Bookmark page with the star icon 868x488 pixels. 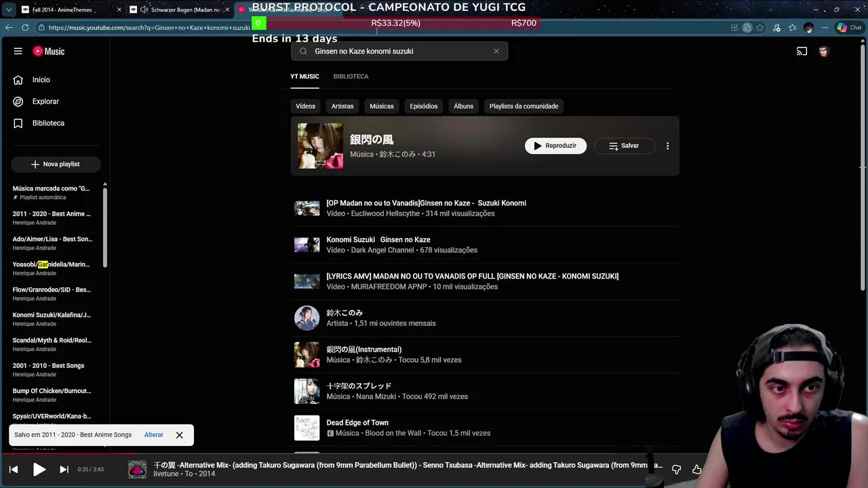pyautogui.click(x=760, y=28)
